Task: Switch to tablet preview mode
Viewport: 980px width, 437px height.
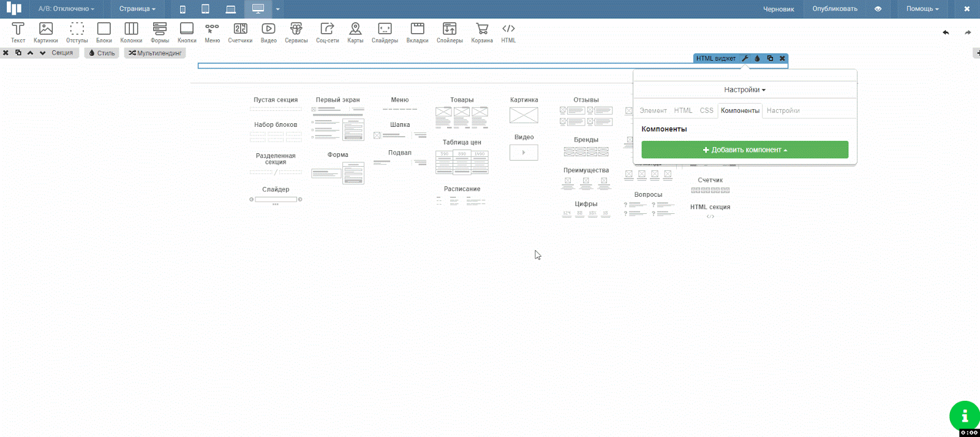Action: point(205,9)
